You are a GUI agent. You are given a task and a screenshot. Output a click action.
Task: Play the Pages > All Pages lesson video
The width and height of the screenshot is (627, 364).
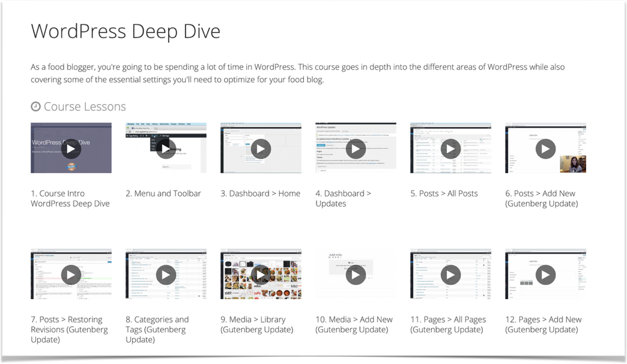[x=450, y=275]
